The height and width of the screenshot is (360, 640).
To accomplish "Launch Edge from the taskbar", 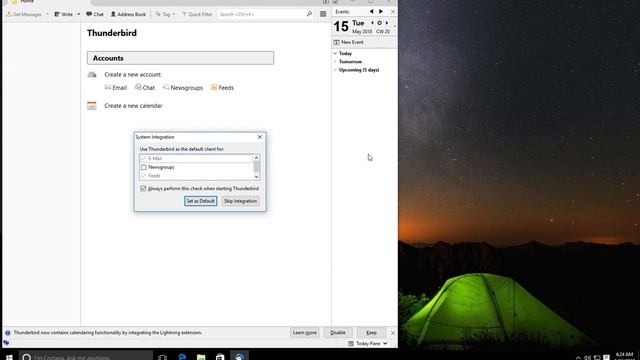I will 182,357.
